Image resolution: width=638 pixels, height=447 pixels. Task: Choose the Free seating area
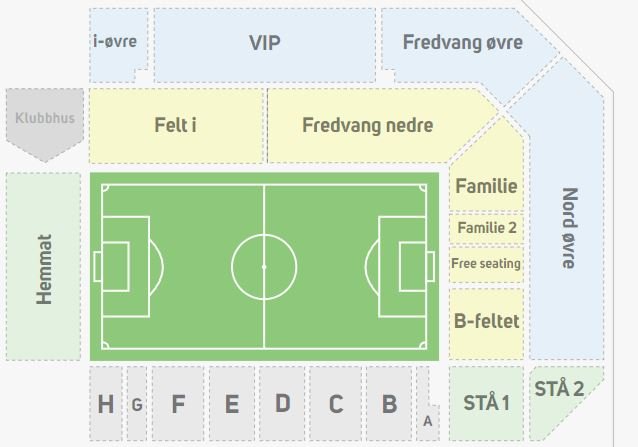[x=486, y=264]
